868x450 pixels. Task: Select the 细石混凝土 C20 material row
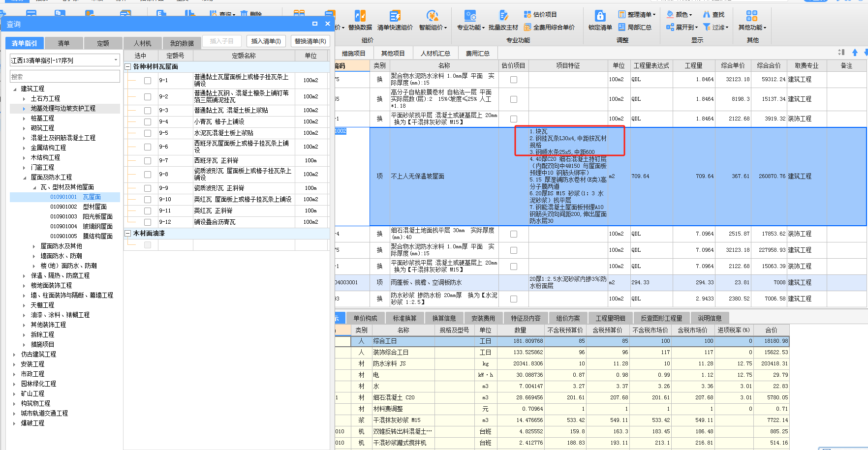562,398
